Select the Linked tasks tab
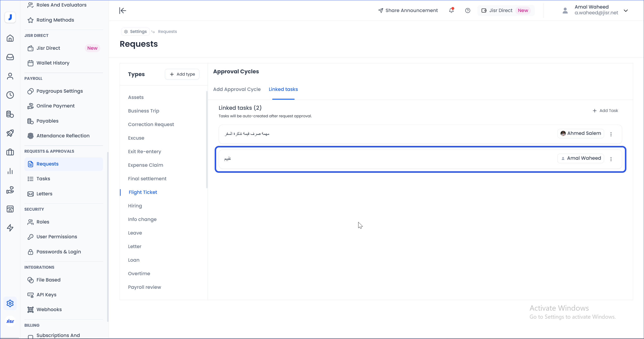 (x=283, y=89)
